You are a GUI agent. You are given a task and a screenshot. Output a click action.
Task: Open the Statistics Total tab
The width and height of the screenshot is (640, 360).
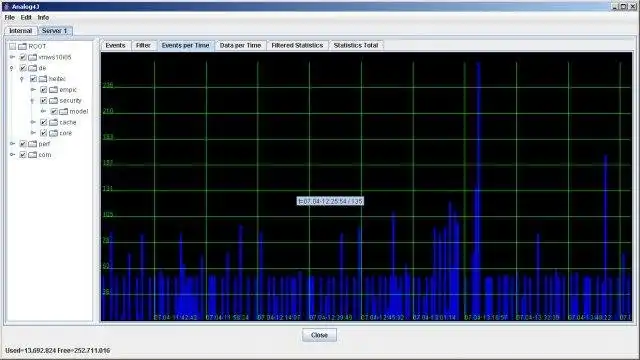(356, 45)
